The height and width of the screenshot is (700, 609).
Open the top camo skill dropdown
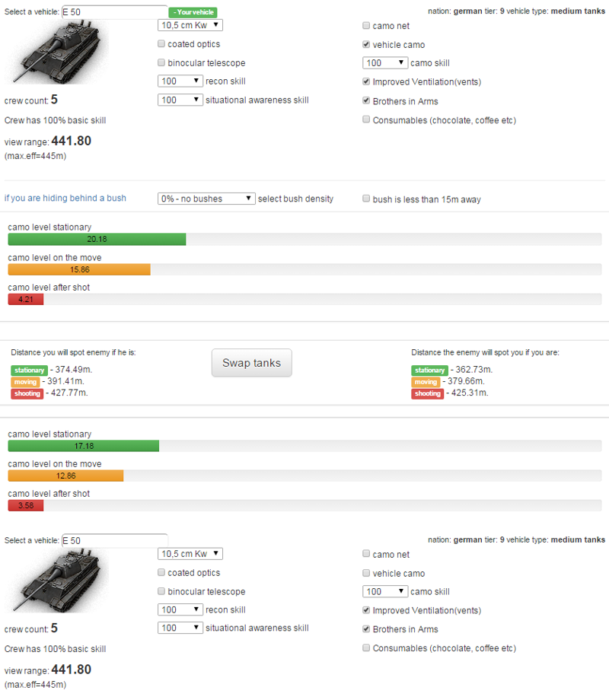tap(385, 63)
